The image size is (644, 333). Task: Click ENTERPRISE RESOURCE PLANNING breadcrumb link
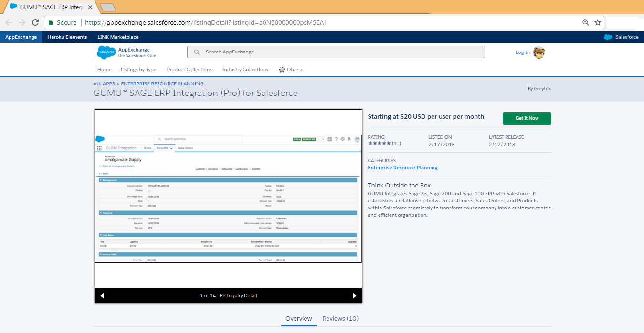click(162, 83)
